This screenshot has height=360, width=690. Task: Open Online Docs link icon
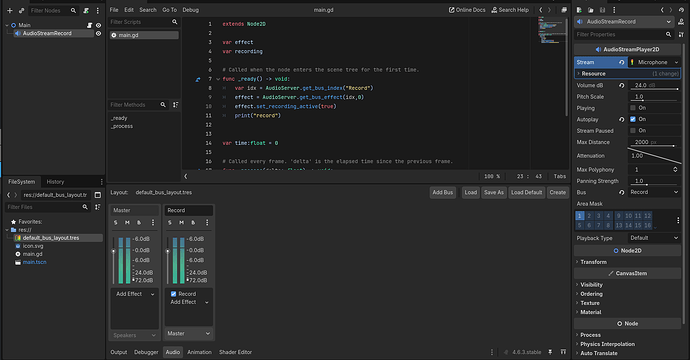click(x=451, y=10)
